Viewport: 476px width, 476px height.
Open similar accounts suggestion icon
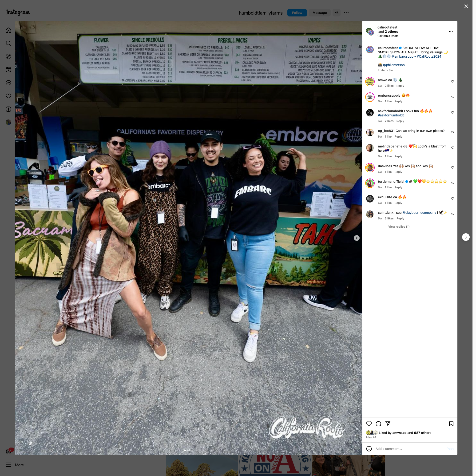(336, 13)
